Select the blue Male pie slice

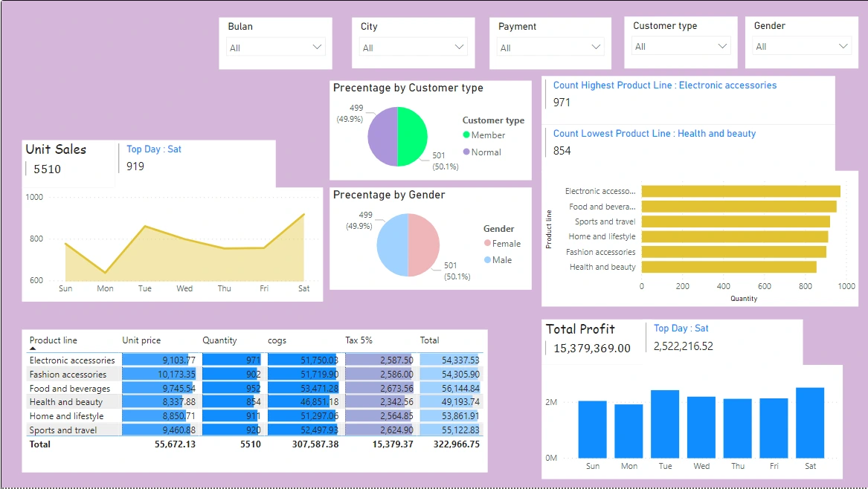tap(392, 245)
